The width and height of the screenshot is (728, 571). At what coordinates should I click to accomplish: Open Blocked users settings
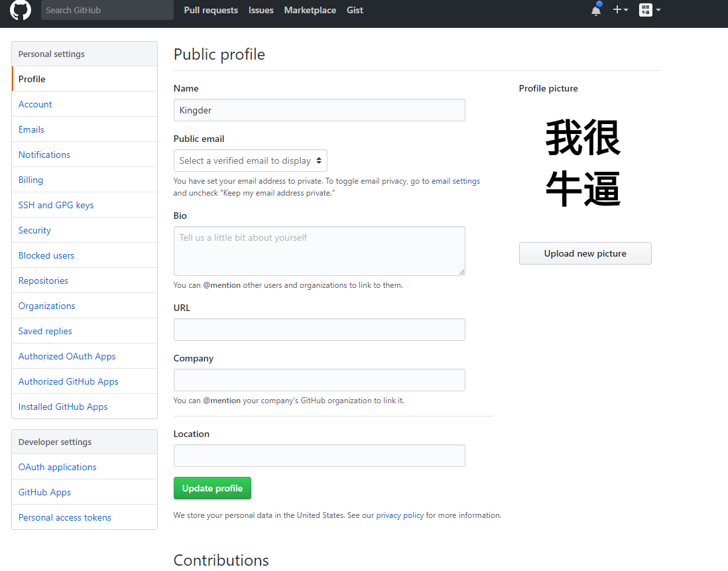pyautogui.click(x=84, y=255)
